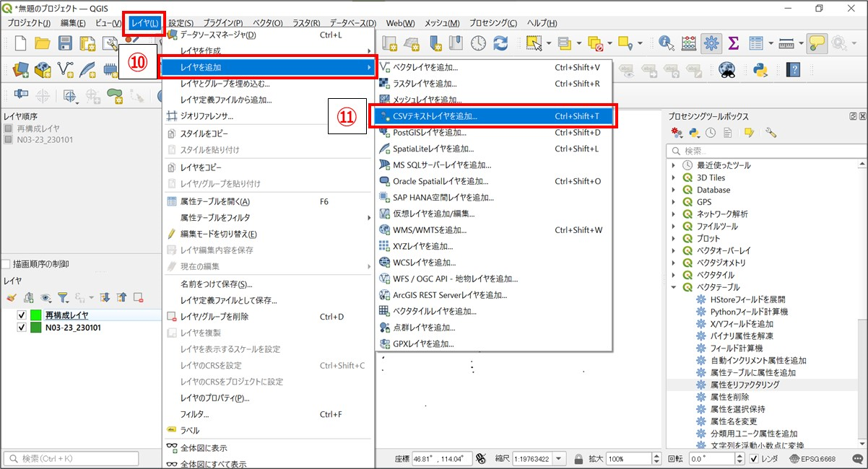Remove selected layer icon in Layers panel
This screenshot has height=469, width=868.
coord(138,297)
